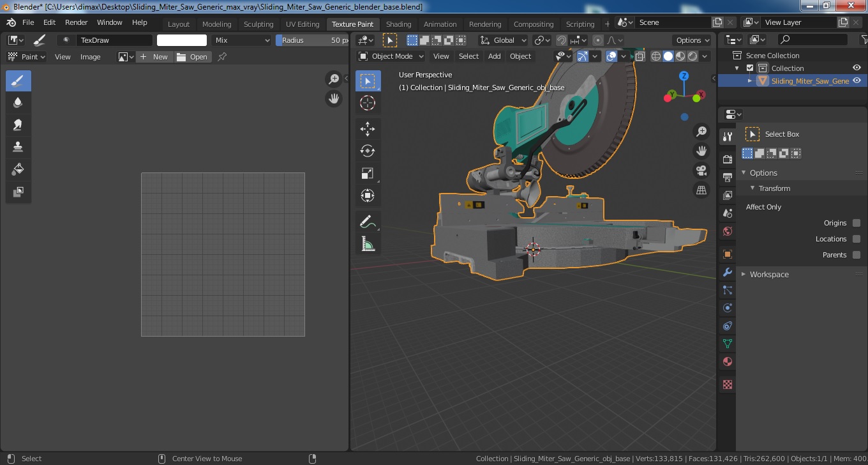Click the pan hand icon in image editor
The image size is (868, 465).
[x=333, y=98]
